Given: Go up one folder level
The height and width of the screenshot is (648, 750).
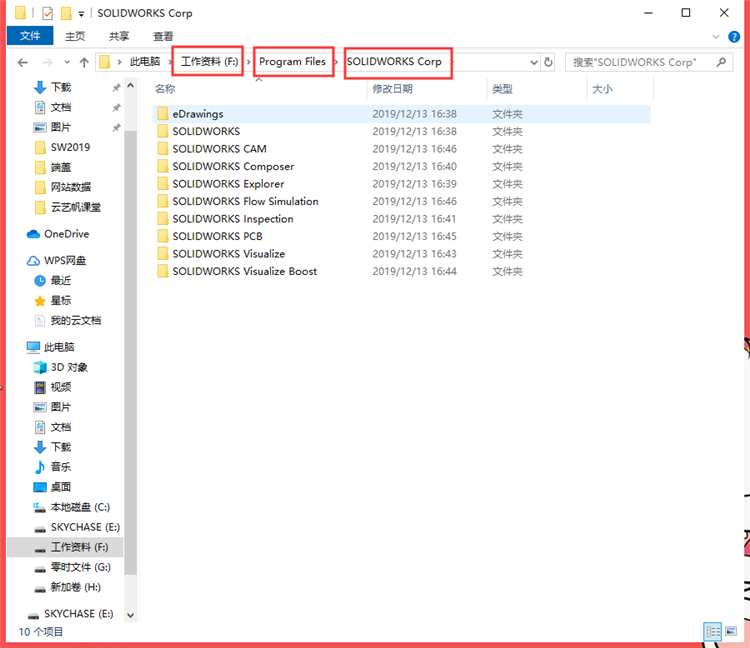Looking at the screenshot, I should (x=84, y=62).
